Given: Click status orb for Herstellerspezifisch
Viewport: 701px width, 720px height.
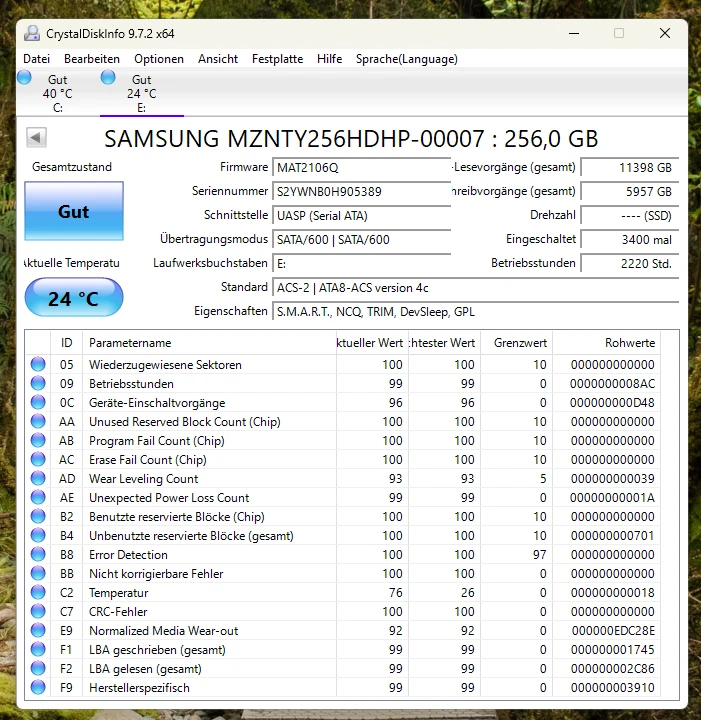Looking at the screenshot, I should click(x=38, y=687).
